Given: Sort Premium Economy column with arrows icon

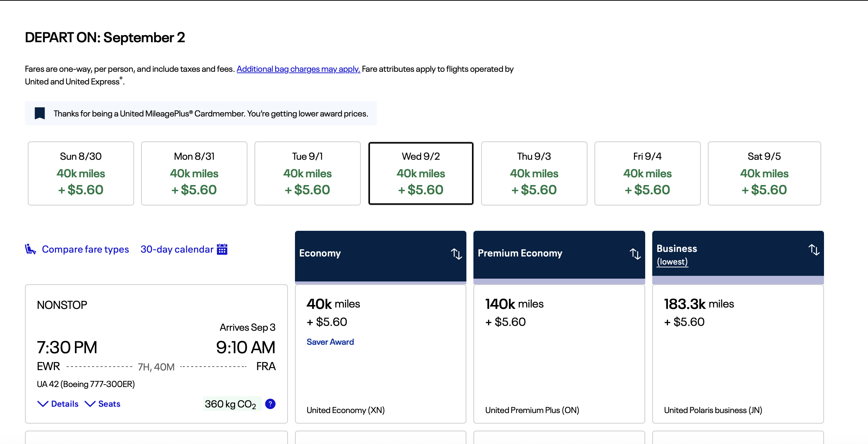Looking at the screenshot, I should (635, 254).
